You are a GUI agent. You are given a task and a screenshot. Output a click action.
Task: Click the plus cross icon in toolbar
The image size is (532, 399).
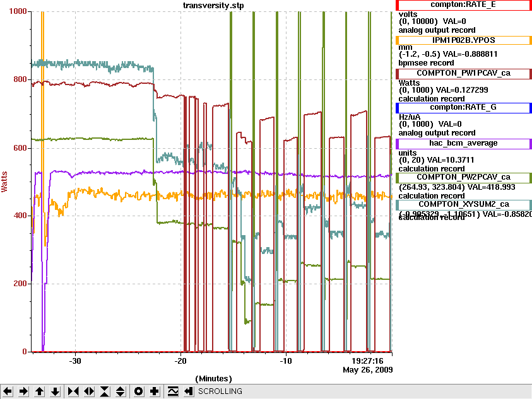click(155, 391)
